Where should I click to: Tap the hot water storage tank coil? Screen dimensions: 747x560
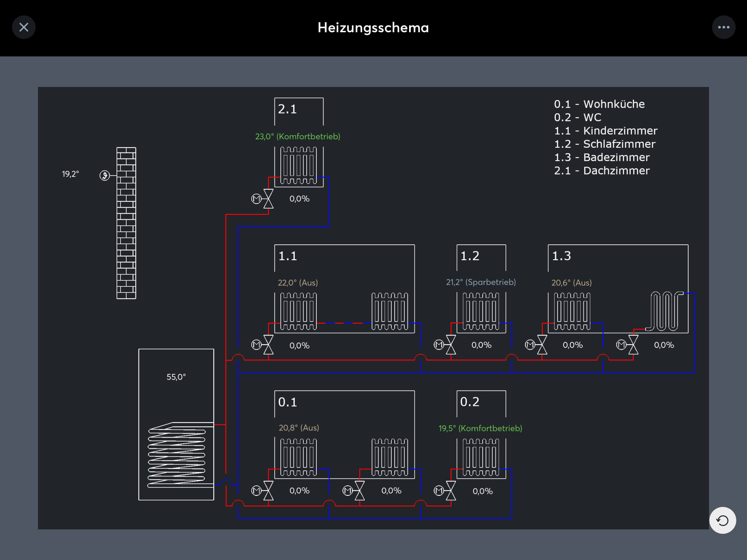(177, 455)
